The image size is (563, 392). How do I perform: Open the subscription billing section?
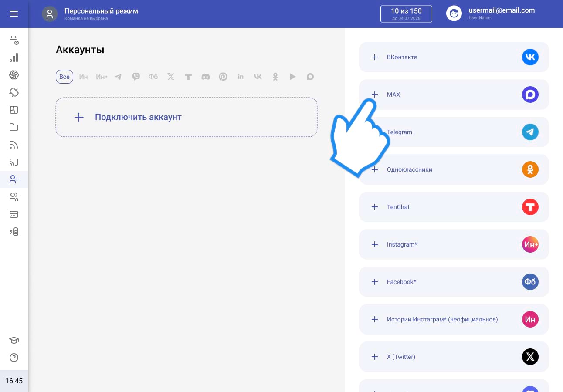[14, 214]
